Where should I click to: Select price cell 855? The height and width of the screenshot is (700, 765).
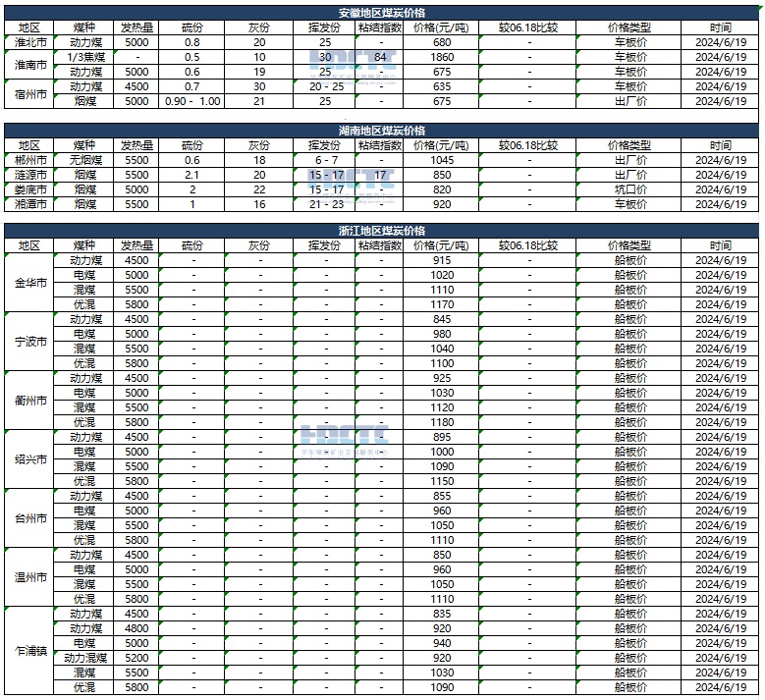pos(441,496)
